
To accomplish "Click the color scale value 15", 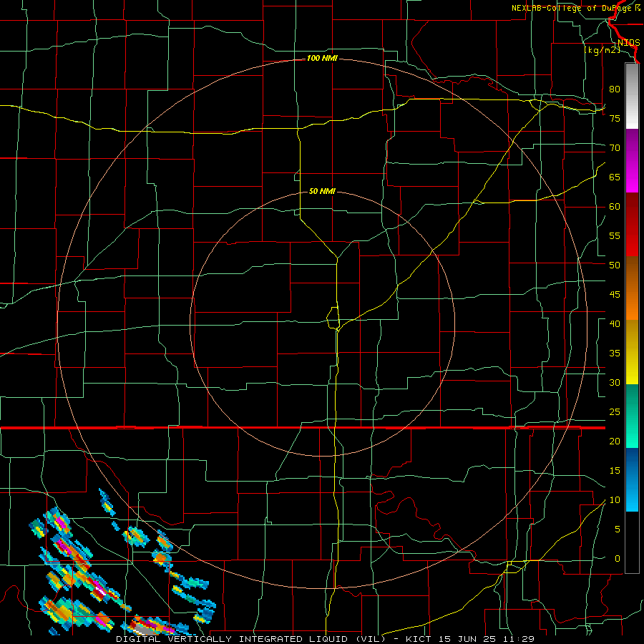I will tap(615, 471).
